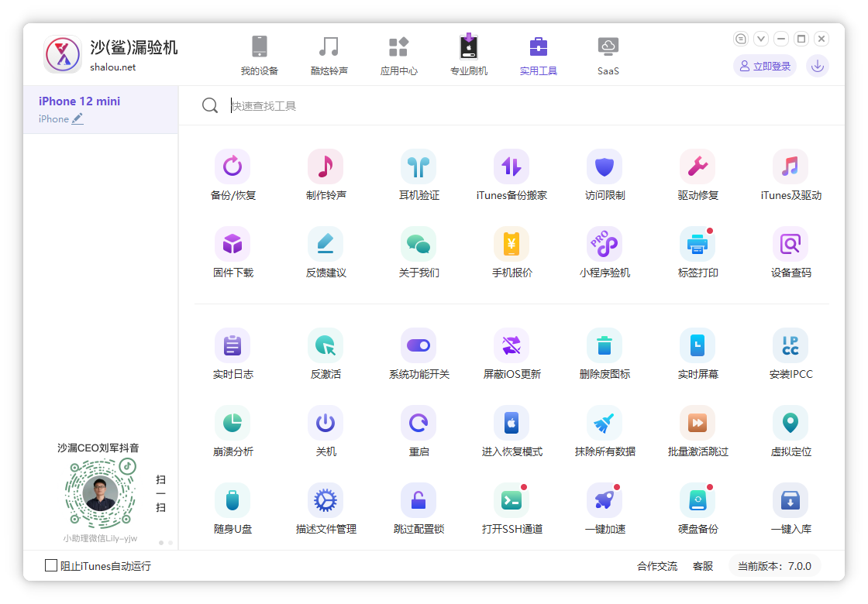The image size is (868, 604).
Task: Click 合作交流 link
Action: 656,566
